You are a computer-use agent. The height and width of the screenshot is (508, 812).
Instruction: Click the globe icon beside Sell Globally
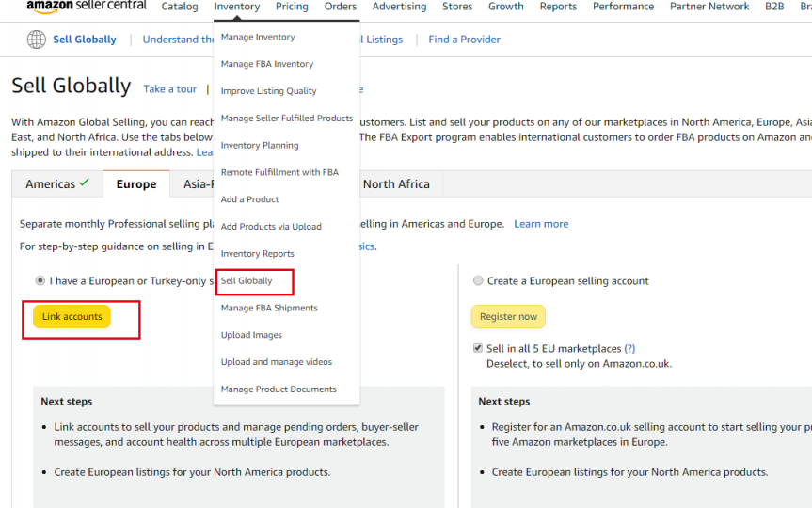click(37, 40)
